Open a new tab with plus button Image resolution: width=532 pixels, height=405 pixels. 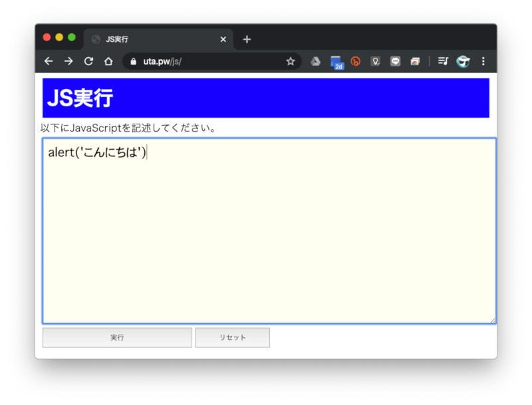pos(247,39)
